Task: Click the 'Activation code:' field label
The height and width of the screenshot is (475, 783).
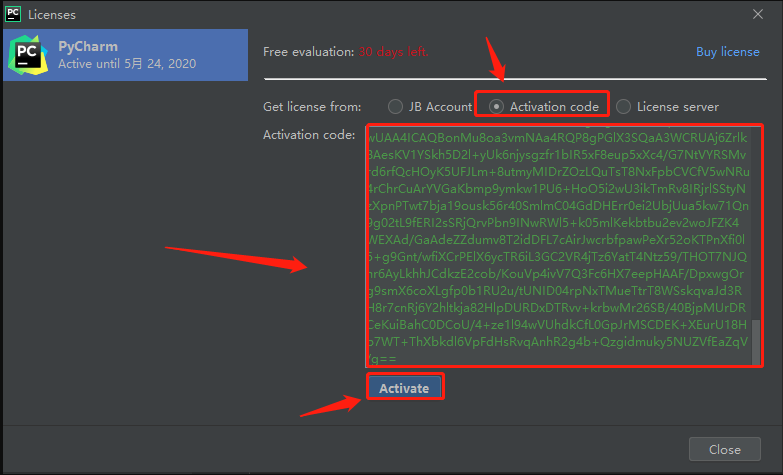Action: [x=309, y=135]
